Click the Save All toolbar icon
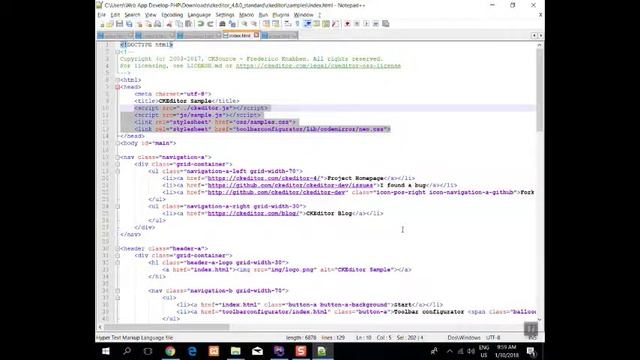The width and height of the screenshot is (640, 360). coord(129,24)
